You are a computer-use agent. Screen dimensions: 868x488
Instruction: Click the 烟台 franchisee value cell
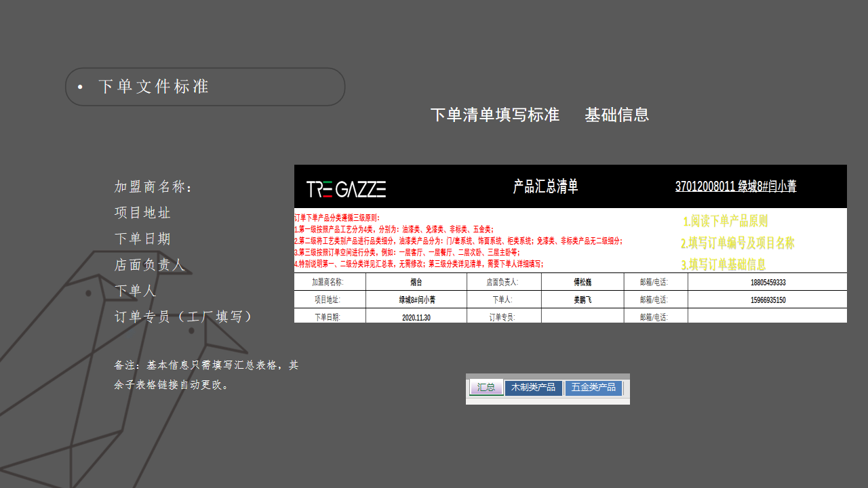[416, 282]
